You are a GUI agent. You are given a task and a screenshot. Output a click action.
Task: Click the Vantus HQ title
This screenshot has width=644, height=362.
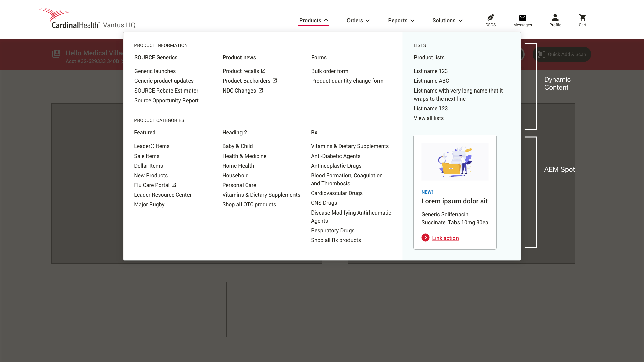(119, 25)
